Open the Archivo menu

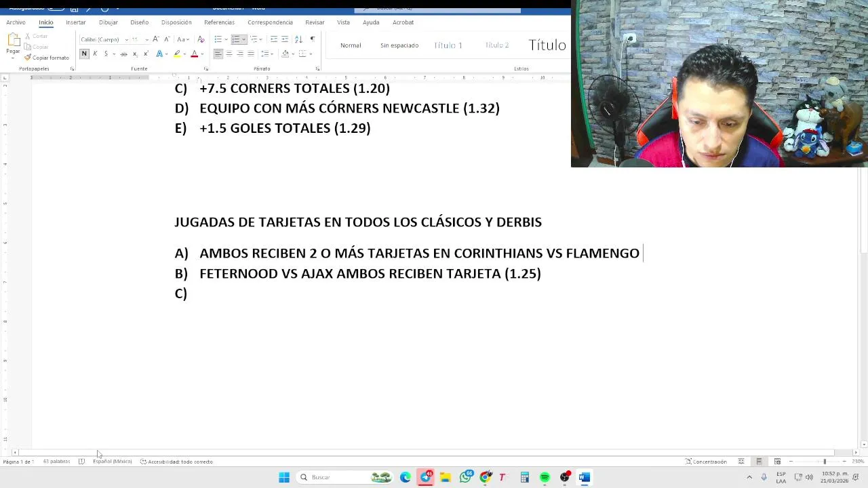[16, 22]
